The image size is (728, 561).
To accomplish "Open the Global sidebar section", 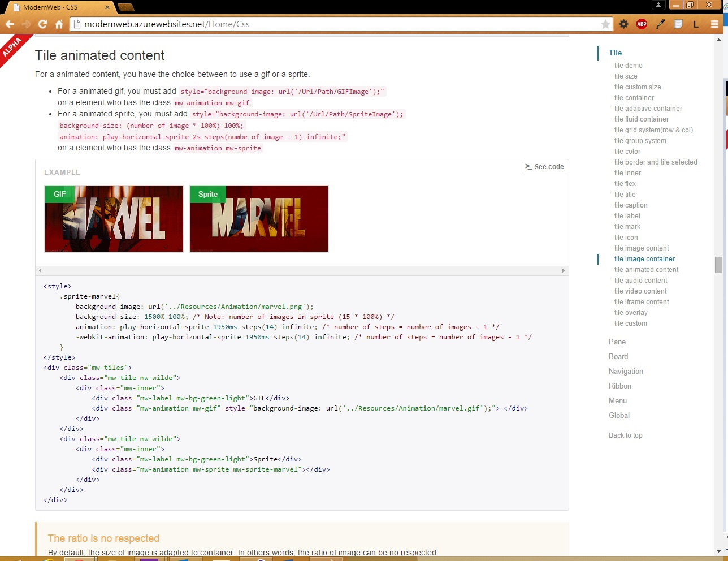I will click(619, 416).
